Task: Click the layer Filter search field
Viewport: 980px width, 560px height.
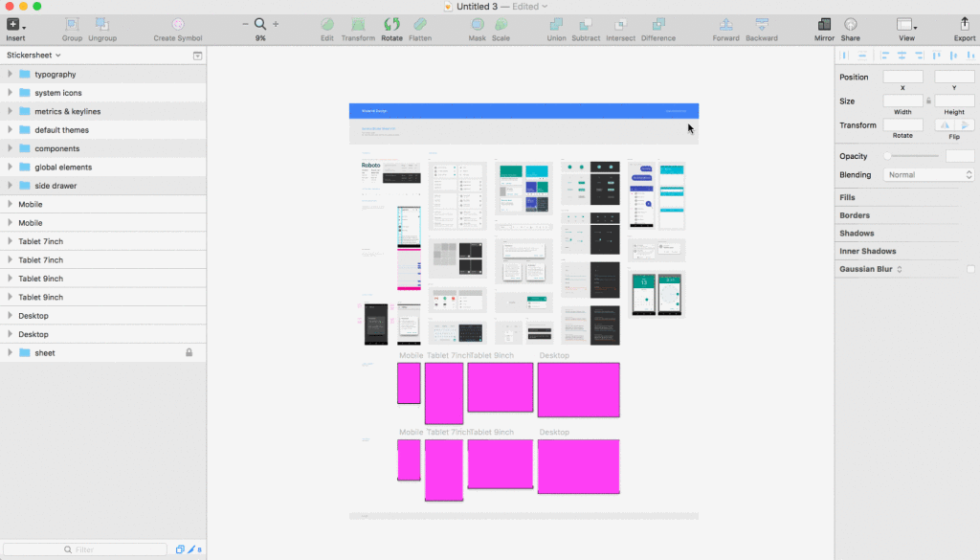Action: (85, 549)
